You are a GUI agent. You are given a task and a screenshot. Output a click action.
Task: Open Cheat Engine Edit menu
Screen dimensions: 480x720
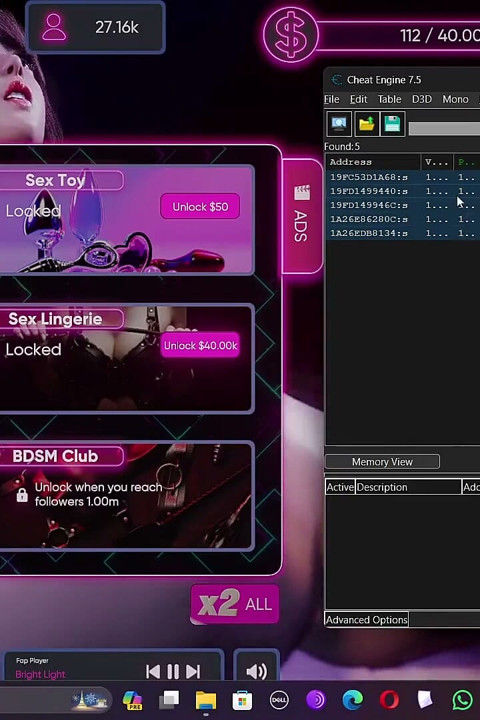click(x=358, y=99)
